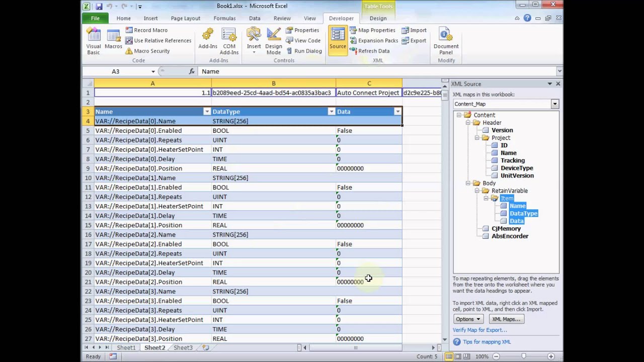Toggle the XML Source pane button
Image resolution: width=644 pixels, height=362 pixels.
pyautogui.click(x=338, y=40)
